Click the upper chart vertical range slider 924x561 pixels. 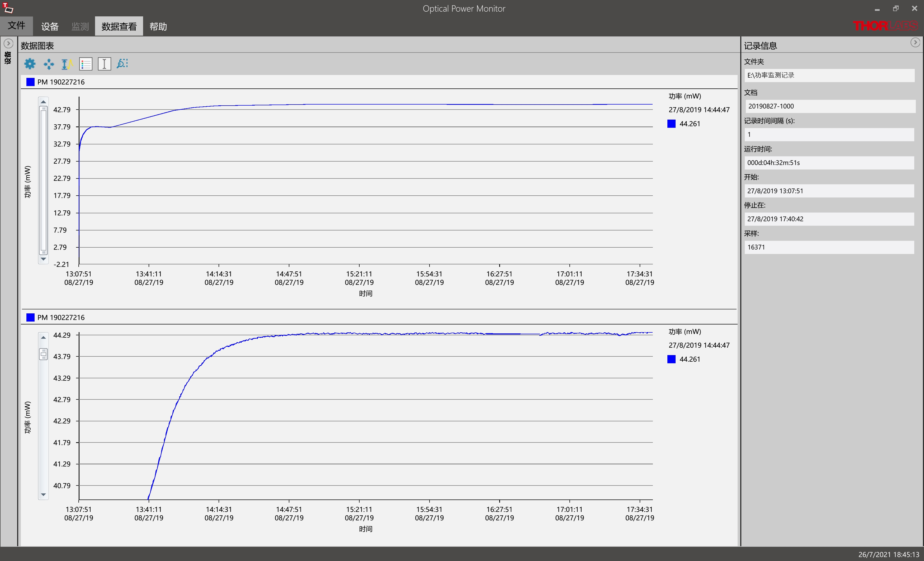[x=44, y=180]
